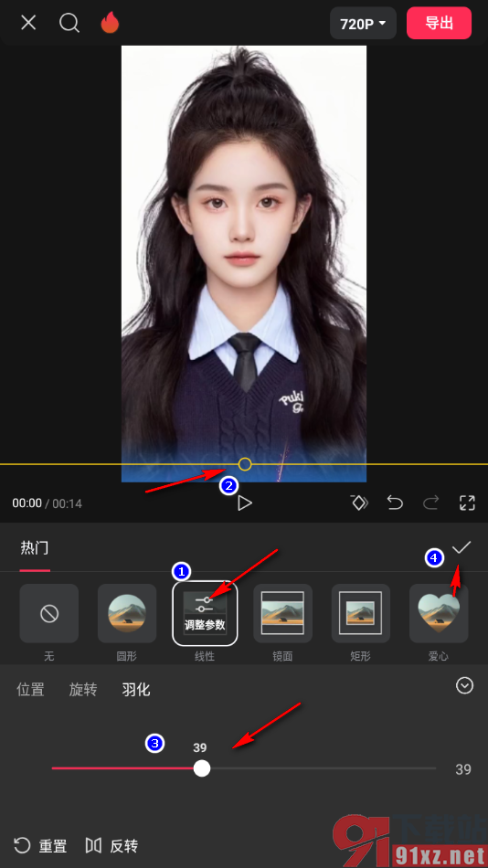This screenshot has height=868, width=488.
Task: Switch to the 位置 position tab
Action: [30, 690]
